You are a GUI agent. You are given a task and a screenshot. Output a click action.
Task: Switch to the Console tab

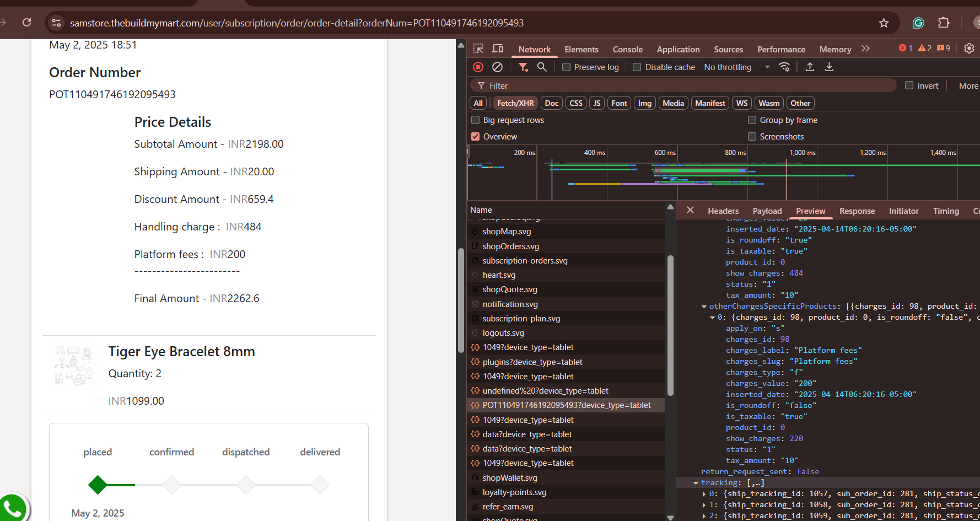point(627,49)
